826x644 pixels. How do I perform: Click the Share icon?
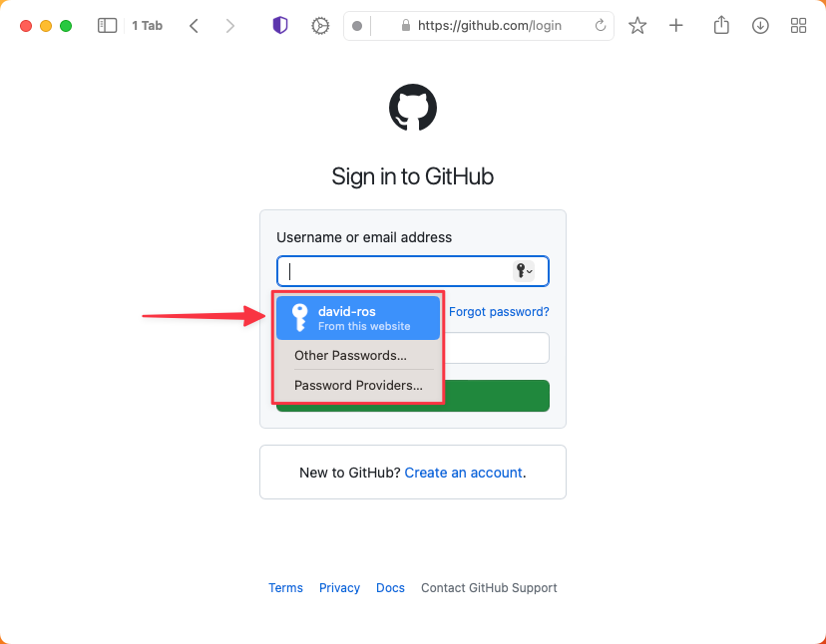[x=721, y=25]
